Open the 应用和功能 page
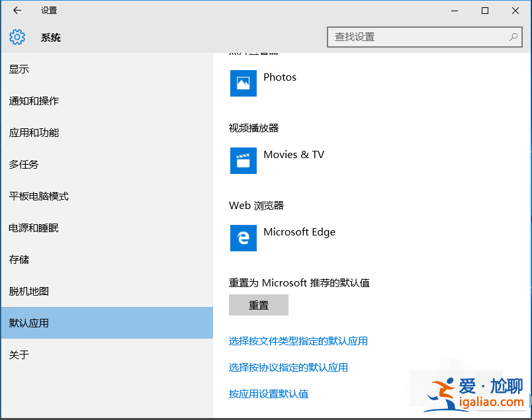 pos(33,132)
